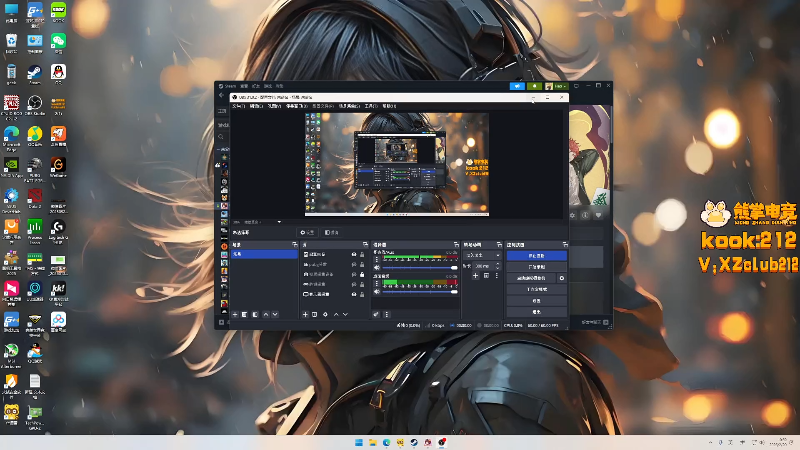
Task: Click the heart favorite icon in Steam window
Action: pos(598,215)
